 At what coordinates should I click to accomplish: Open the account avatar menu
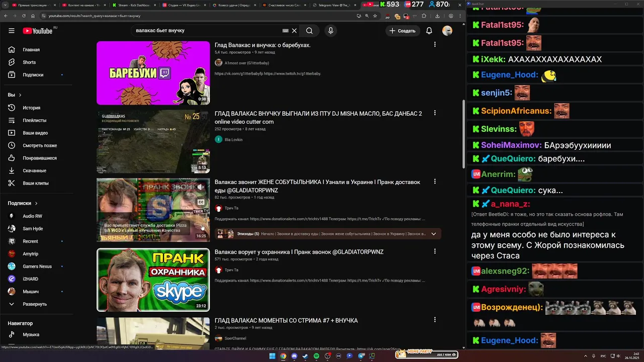point(447,31)
